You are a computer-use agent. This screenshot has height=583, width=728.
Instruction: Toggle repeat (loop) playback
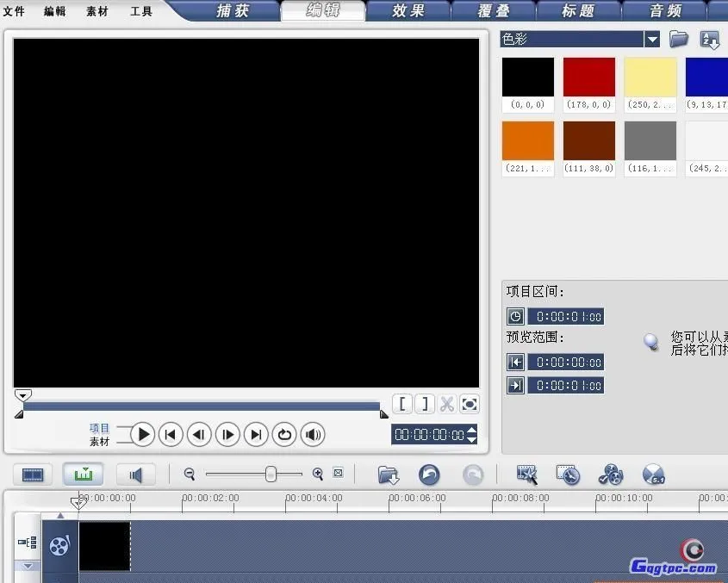click(x=284, y=435)
